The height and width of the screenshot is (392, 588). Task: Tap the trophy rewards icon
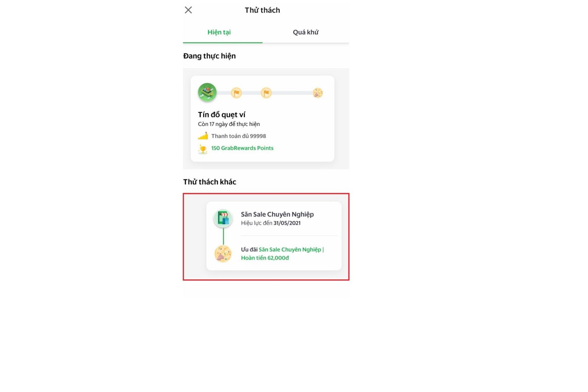click(x=203, y=149)
